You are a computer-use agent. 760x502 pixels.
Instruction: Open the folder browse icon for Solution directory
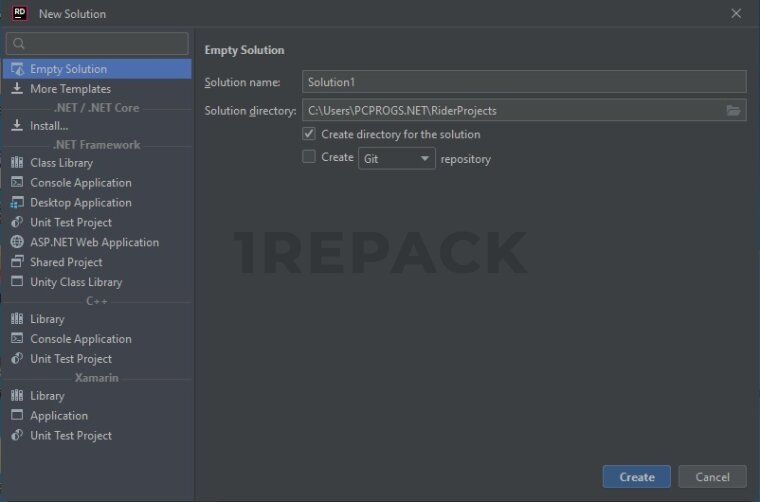[x=734, y=111]
